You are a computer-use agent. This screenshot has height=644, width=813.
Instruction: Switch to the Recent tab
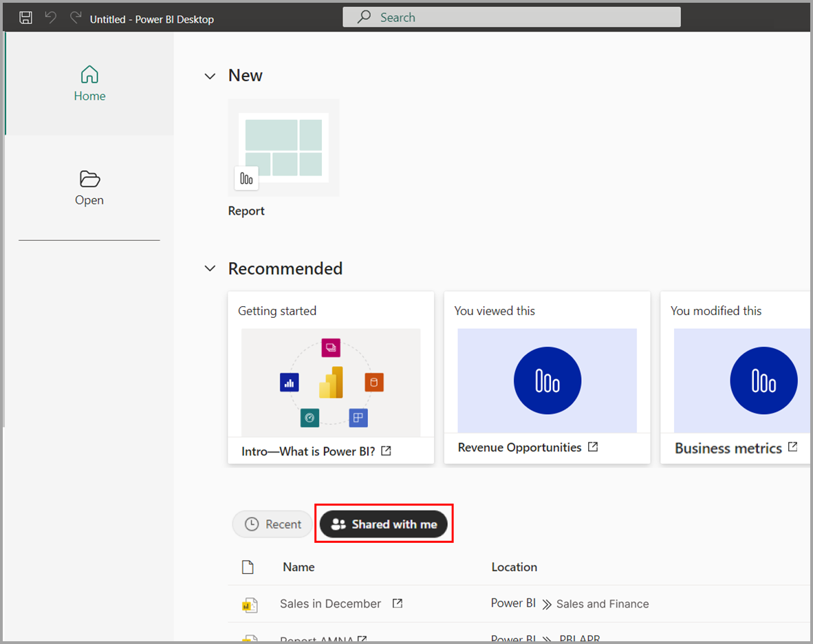273,524
